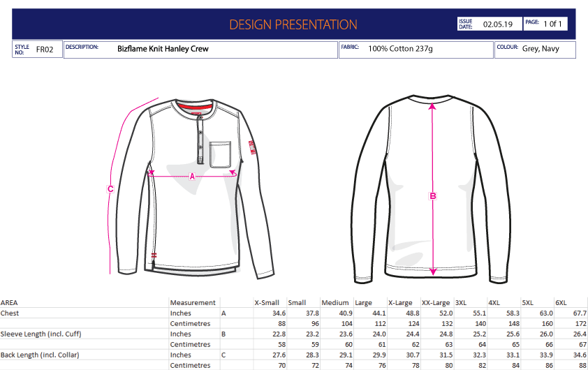Click the Large size header
Viewport: 588px width, 370px height.
[x=363, y=302]
